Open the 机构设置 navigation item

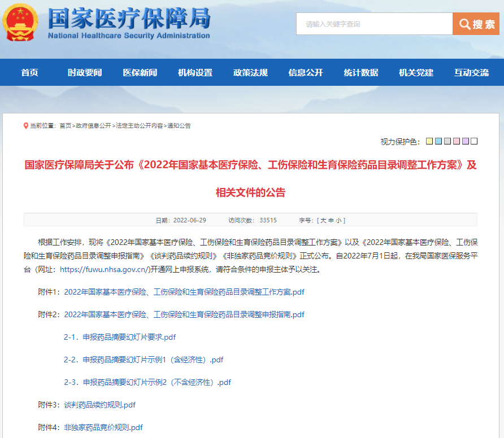195,73
